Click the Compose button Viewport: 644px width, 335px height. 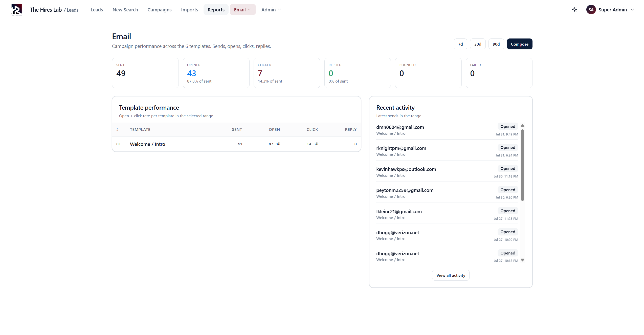(519, 44)
